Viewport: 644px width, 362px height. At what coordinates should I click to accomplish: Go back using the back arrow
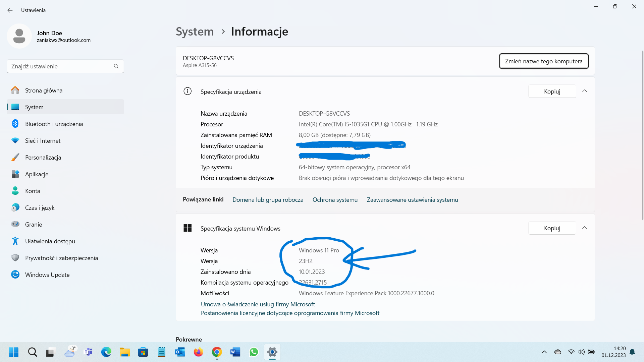pos(10,10)
